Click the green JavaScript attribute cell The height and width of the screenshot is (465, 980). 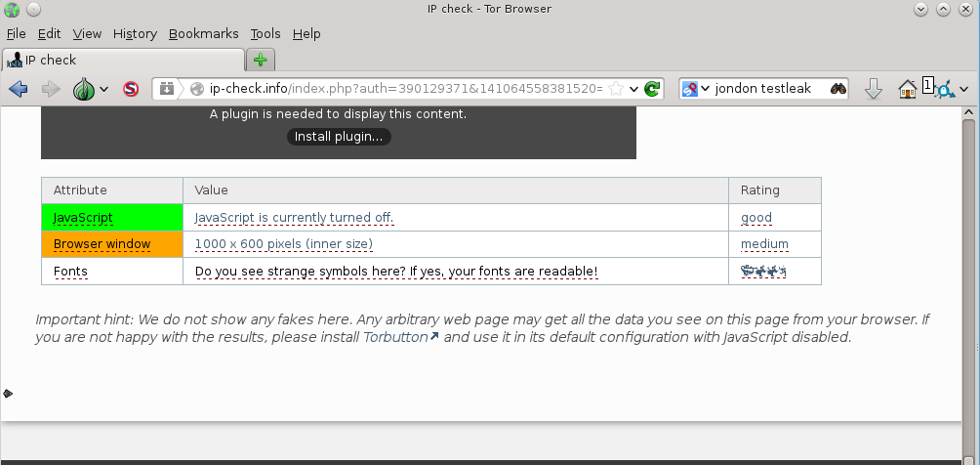click(x=112, y=218)
